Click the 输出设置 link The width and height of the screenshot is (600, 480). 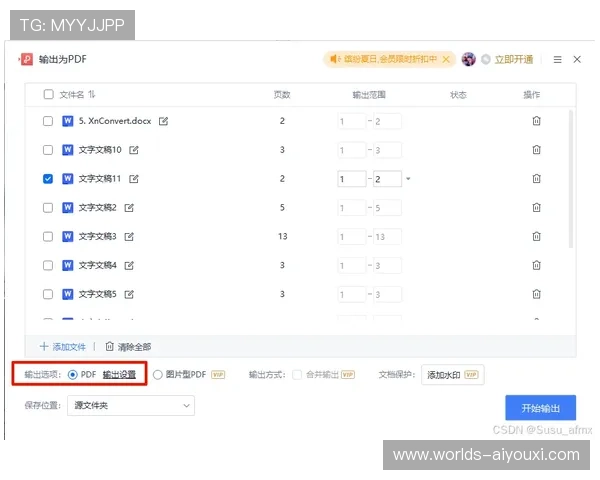119,374
